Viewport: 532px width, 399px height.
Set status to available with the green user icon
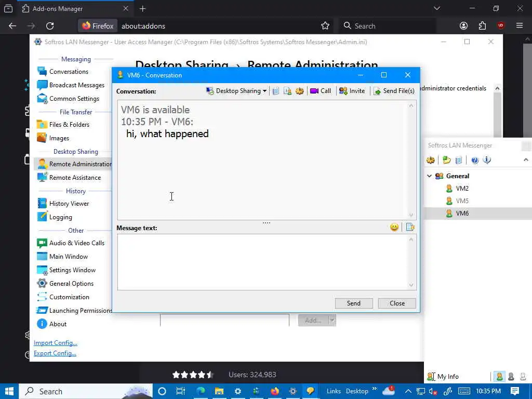click(x=499, y=377)
